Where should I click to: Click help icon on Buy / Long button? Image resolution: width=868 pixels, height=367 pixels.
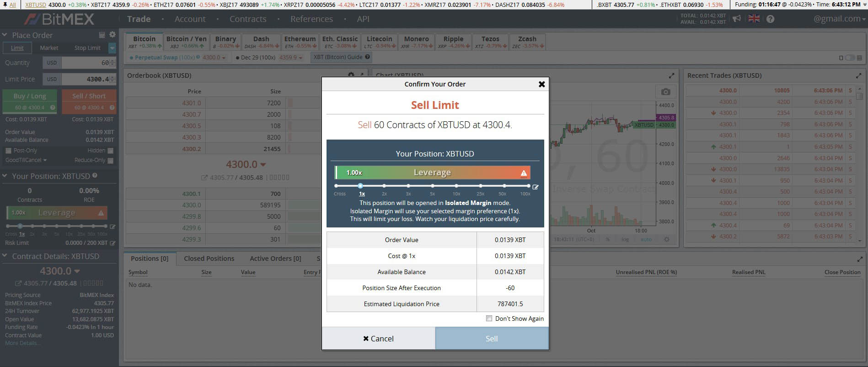tap(53, 108)
